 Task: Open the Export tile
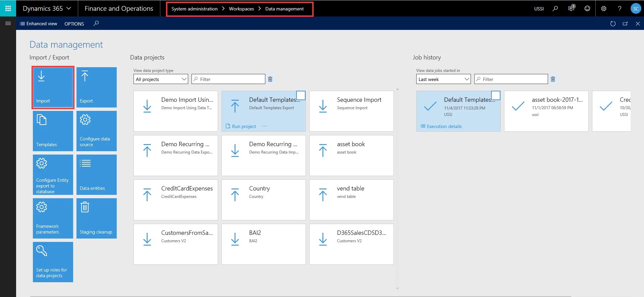(x=97, y=87)
